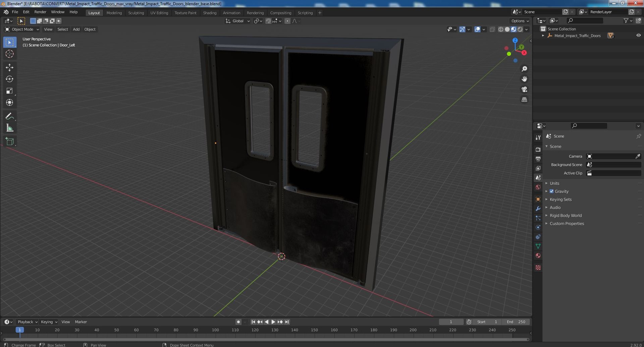This screenshot has width=644, height=347.
Task: Select the Annotate tool
Action: (x=9, y=116)
